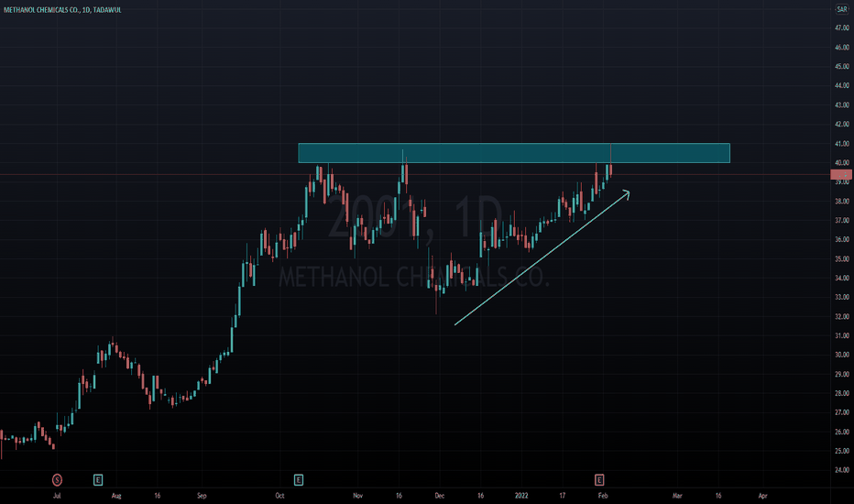The height and width of the screenshot is (504, 854).
Task: Click the Oct label on the time axis
Action: click(x=279, y=496)
